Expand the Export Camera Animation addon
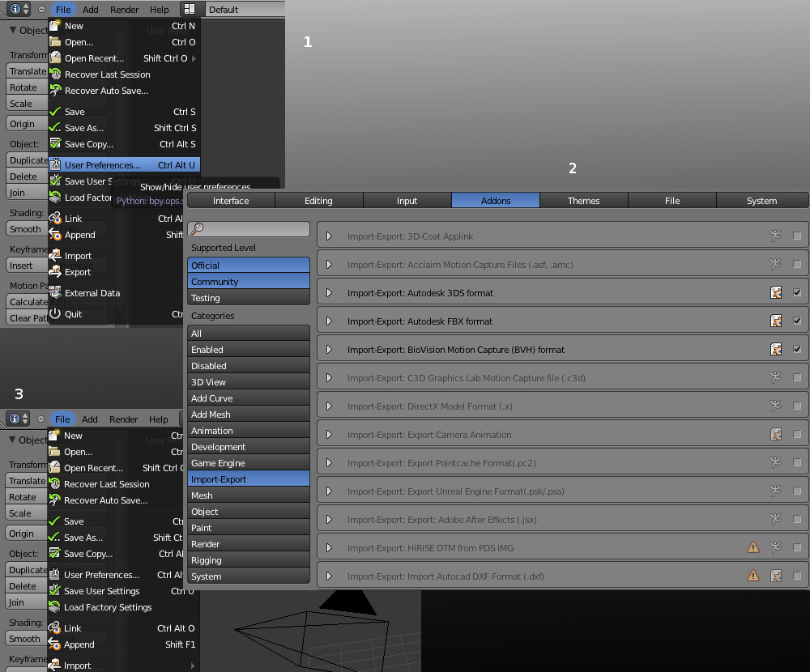The width and height of the screenshot is (810, 672). click(329, 435)
